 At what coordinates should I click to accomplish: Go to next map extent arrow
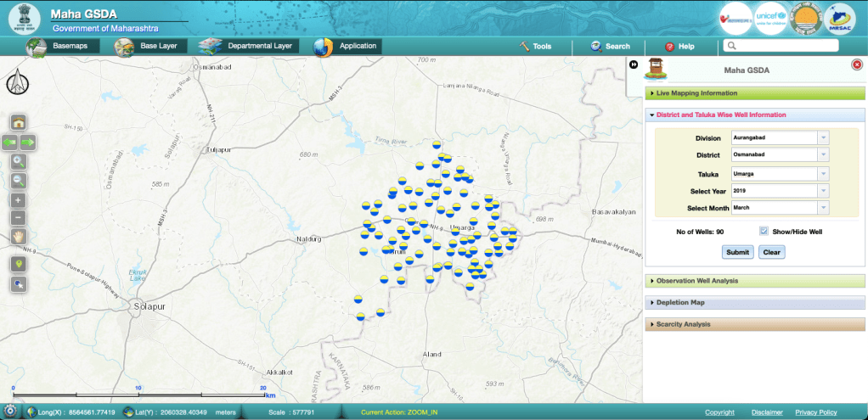click(x=27, y=142)
